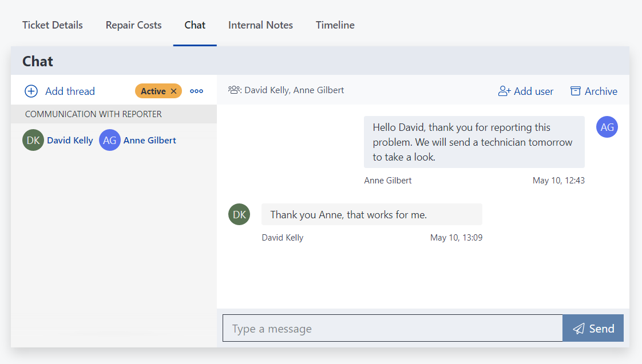The height and width of the screenshot is (364, 642).
Task: Click the Add thread label
Action: tap(70, 91)
